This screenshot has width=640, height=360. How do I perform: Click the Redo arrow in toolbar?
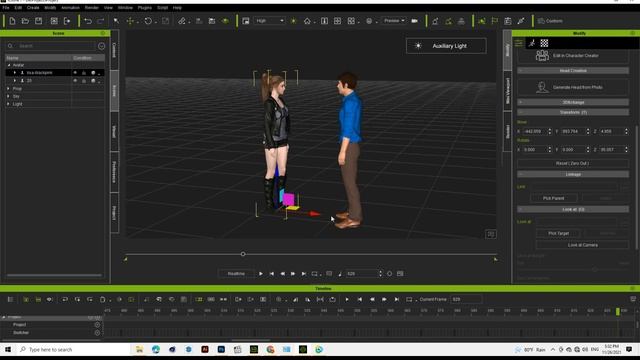(x=101, y=21)
